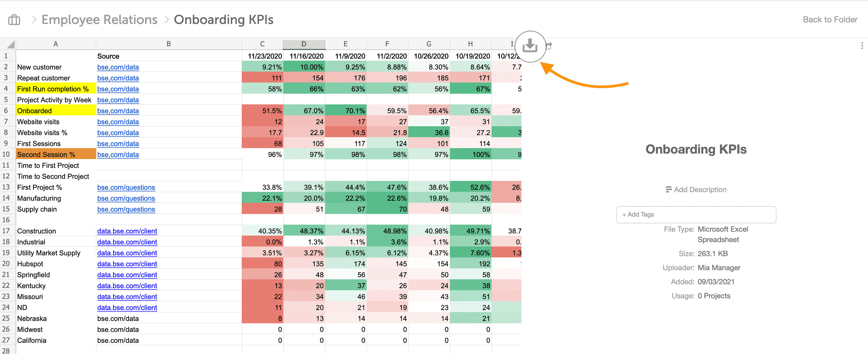The image size is (868, 354).
Task: Select all cells via corner triangle
Action: click(x=11, y=44)
